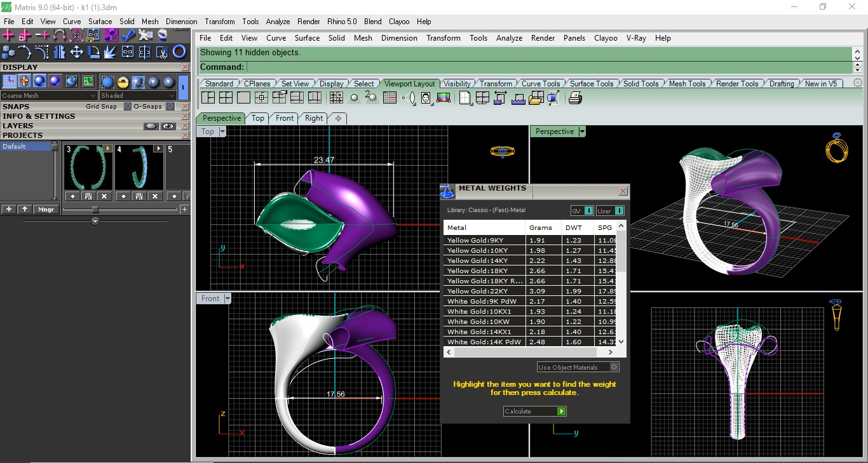The image size is (868, 463).
Task: Close the Projects panel section
Action: (185, 135)
